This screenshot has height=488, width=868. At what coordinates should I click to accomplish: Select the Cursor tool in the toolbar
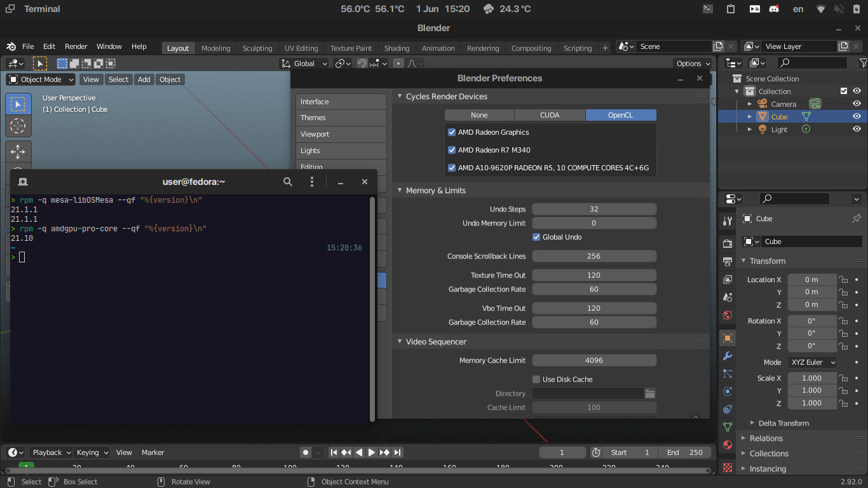pos(18,126)
